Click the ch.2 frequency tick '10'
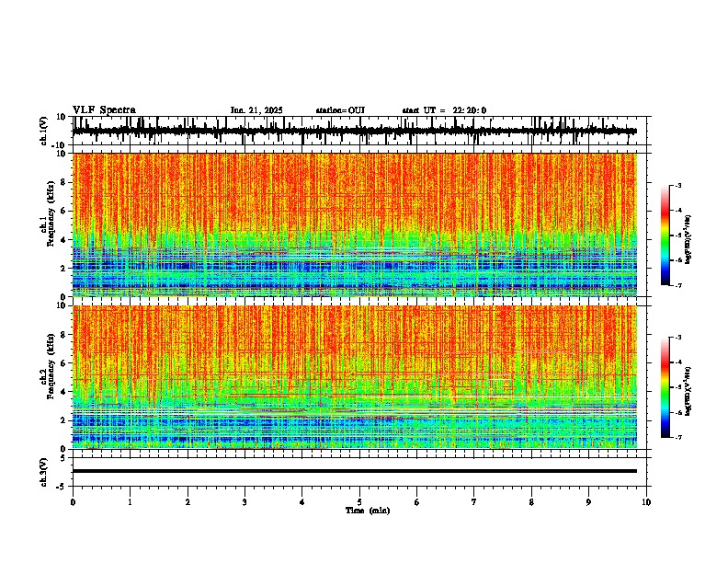This screenshot has height=563, width=728. (62, 305)
